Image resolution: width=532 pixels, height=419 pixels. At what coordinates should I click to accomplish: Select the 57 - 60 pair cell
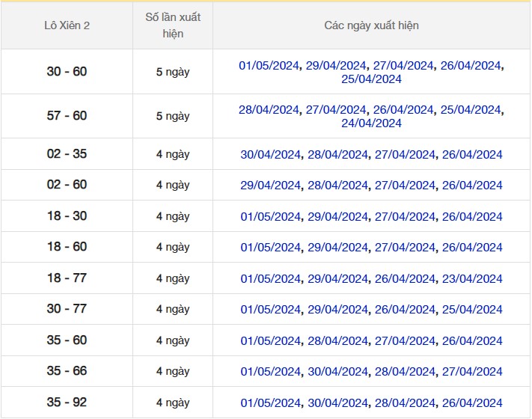[67, 116]
